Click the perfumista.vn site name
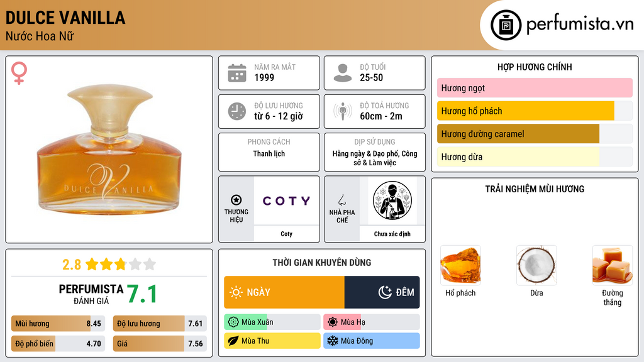The height and width of the screenshot is (362, 644). pyautogui.click(x=580, y=25)
